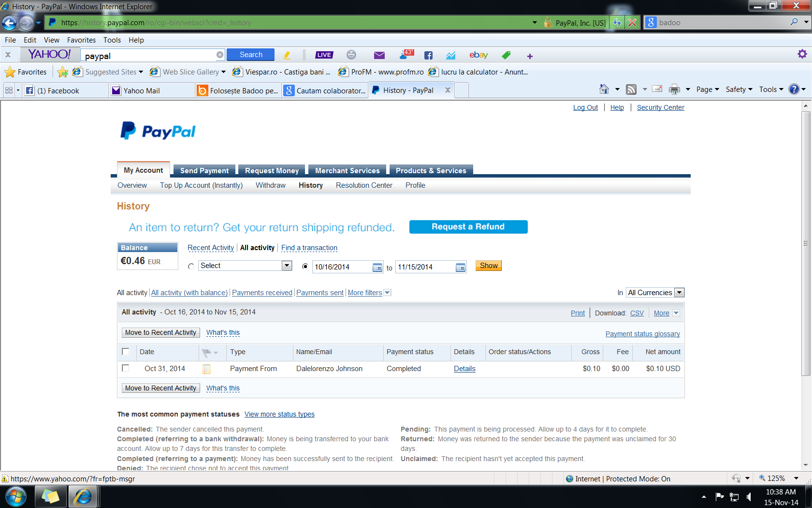Check the select-all checkbox in table header

126,352
